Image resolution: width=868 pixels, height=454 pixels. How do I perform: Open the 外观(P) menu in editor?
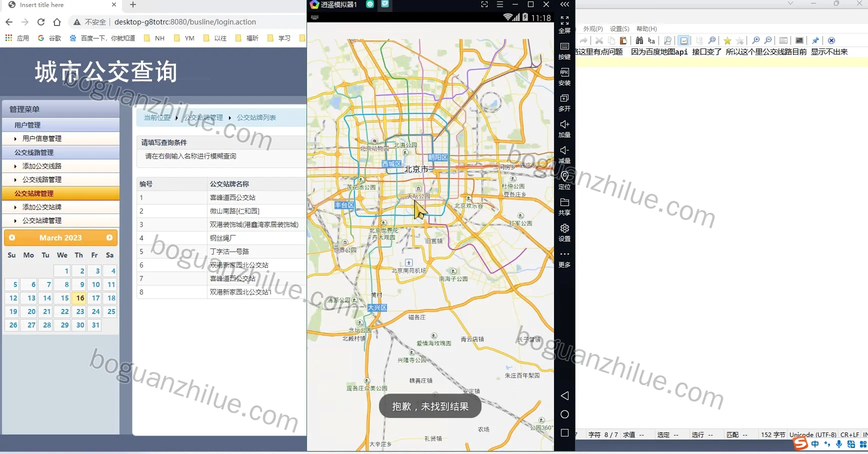pyautogui.click(x=593, y=29)
